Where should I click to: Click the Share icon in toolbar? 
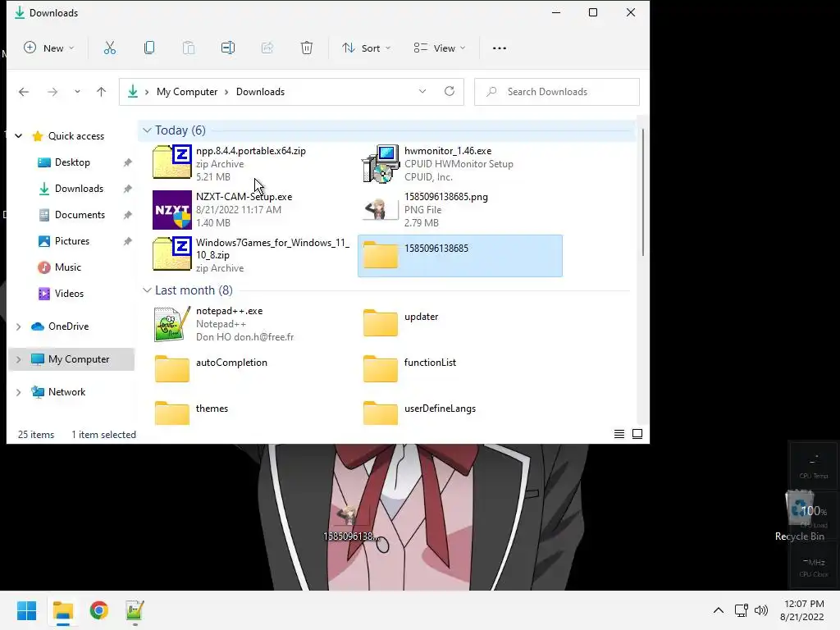(x=267, y=48)
